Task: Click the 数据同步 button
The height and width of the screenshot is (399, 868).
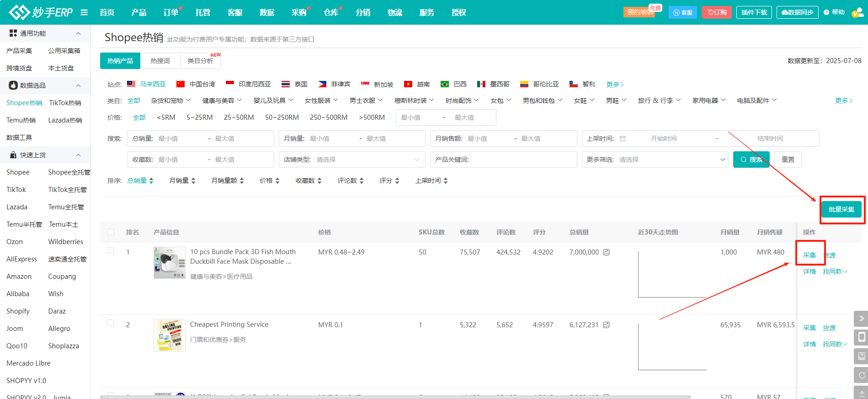Action: (798, 12)
